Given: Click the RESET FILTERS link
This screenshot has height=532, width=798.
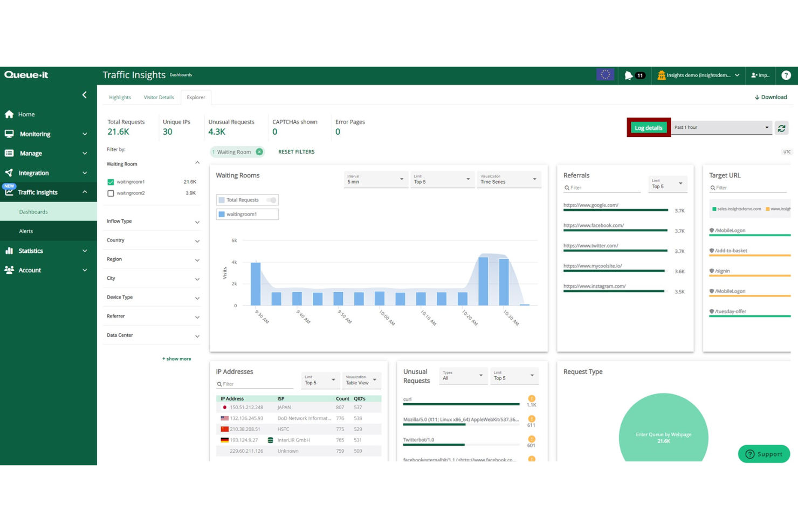Looking at the screenshot, I should [x=296, y=152].
